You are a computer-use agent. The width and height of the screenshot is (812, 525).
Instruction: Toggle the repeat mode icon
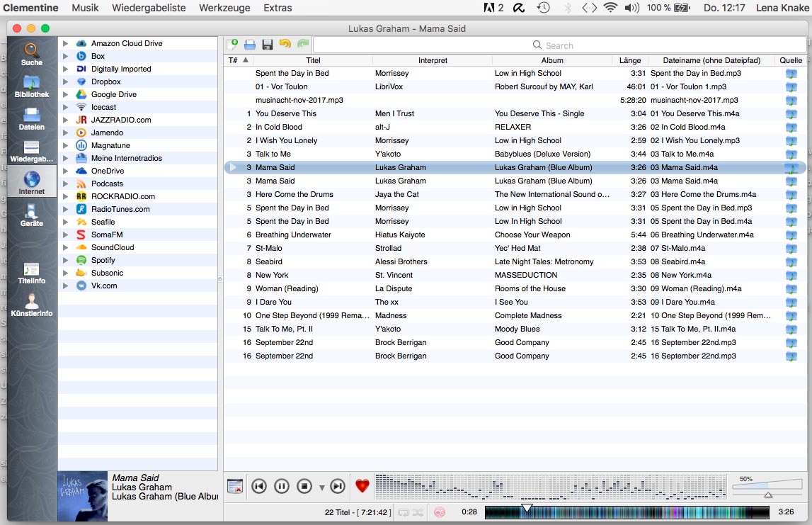(x=404, y=512)
